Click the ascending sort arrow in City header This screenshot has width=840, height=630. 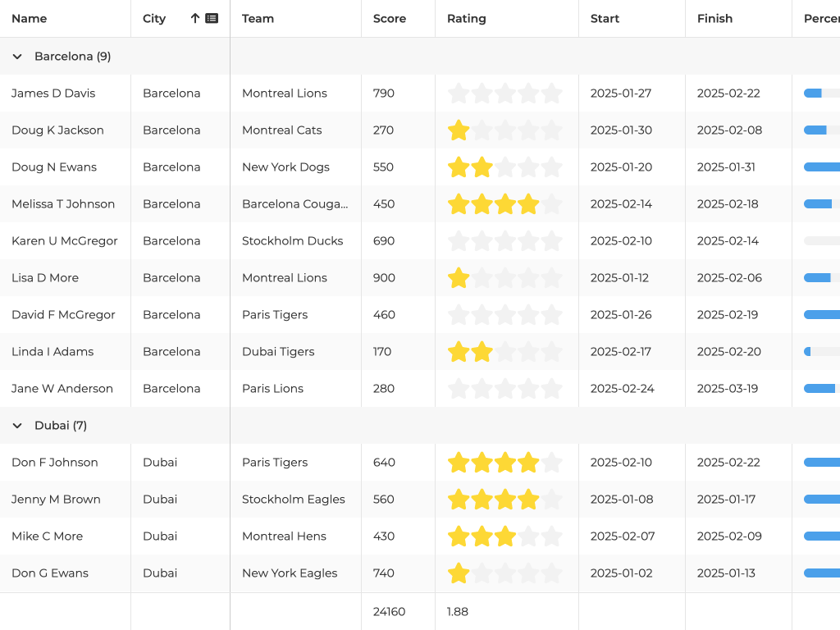[x=194, y=18]
